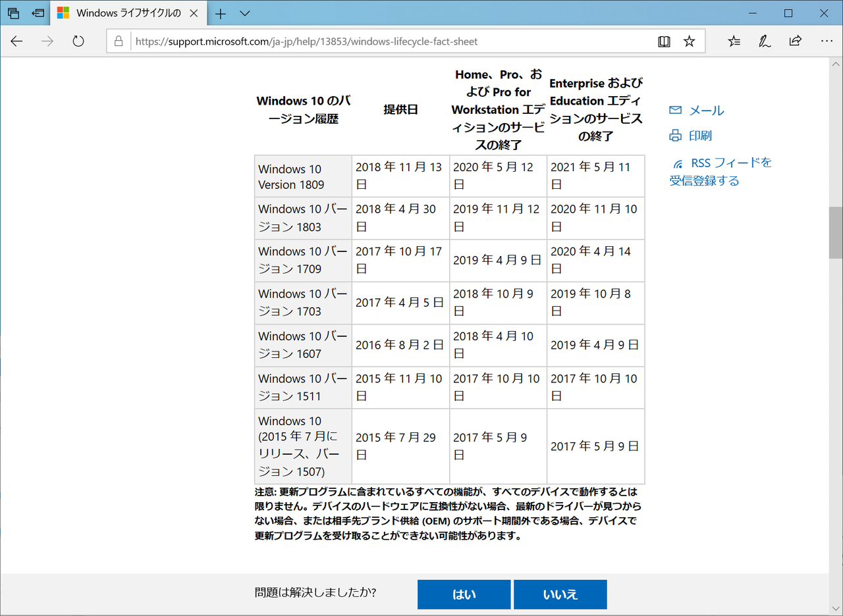Screen dimensions: 843x616
Task: Click the 2018 年 4 月 10 日 cell
Action: [498, 345]
